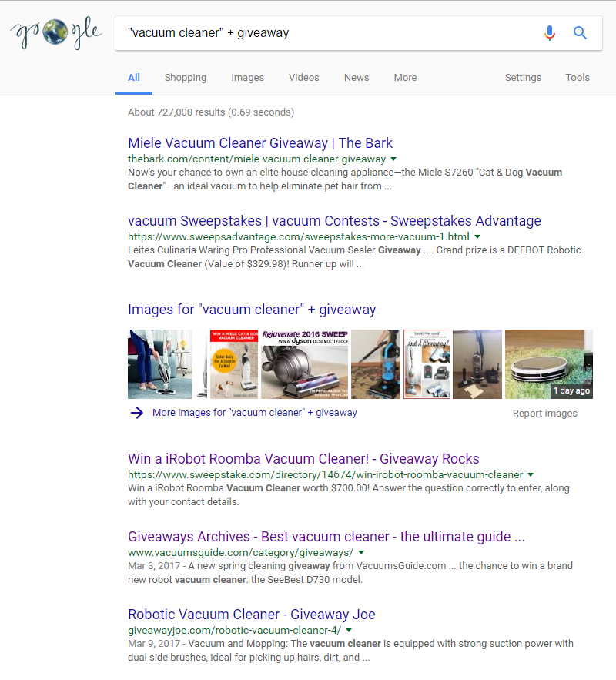Click the About 727,000 results text
Screen dimensions: 616x680
pyautogui.click(x=211, y=112)
